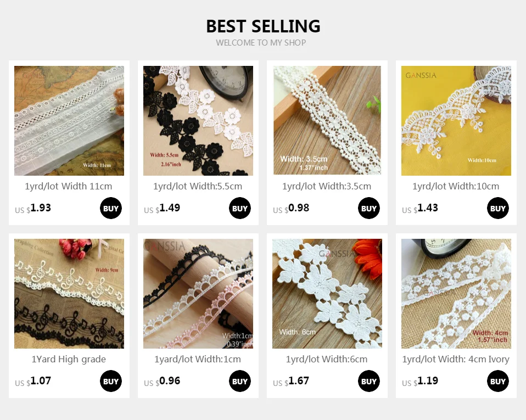The height and width of the screenshot is (420, 526).
Task: Click the '1yrd/lot Width: 4cm Ivory' title
Action: tap(456, 359)
